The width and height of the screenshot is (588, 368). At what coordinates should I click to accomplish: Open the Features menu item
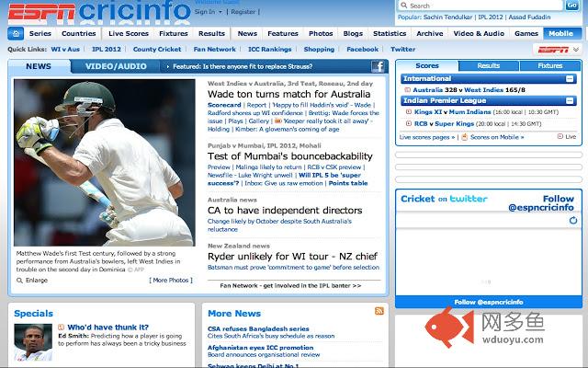point(283,33)
